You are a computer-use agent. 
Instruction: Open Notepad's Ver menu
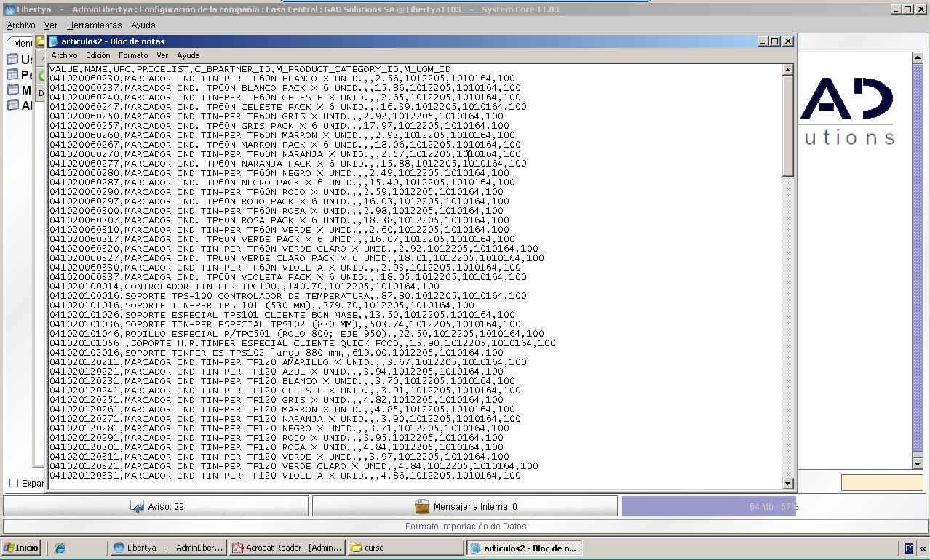(162, 55)
